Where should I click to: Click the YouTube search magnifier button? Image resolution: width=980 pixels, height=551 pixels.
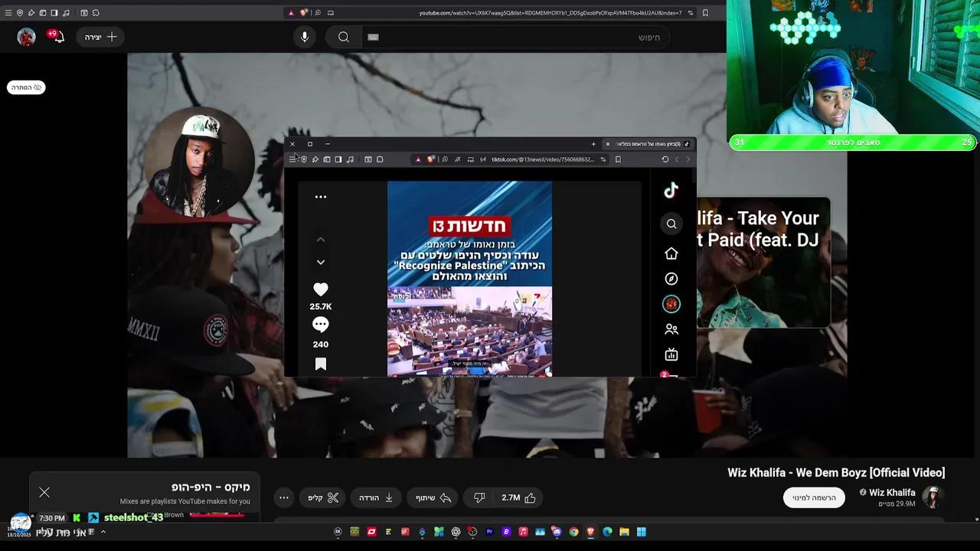coord(344,37)
